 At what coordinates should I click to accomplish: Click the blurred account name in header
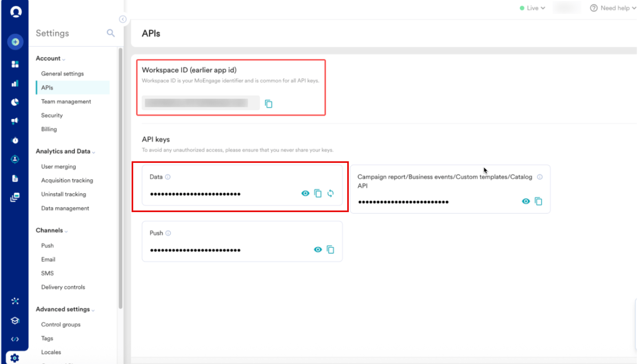[567, 8]
